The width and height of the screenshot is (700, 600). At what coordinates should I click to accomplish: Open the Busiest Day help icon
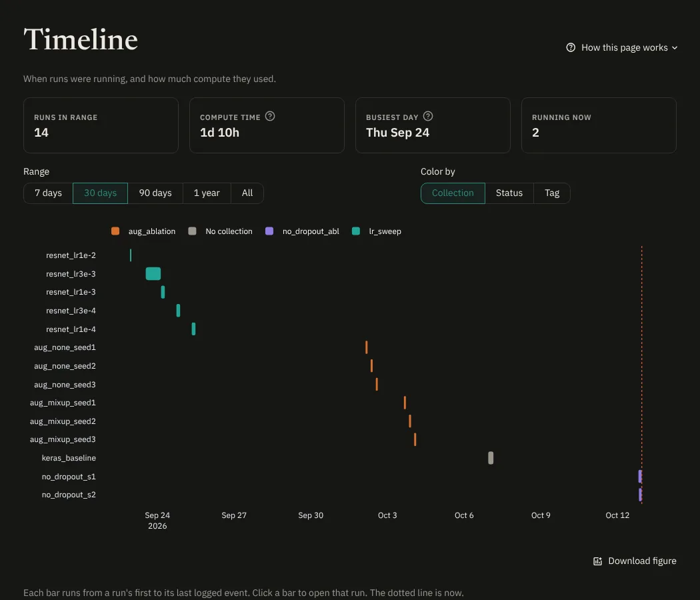[x=428, y=116]
